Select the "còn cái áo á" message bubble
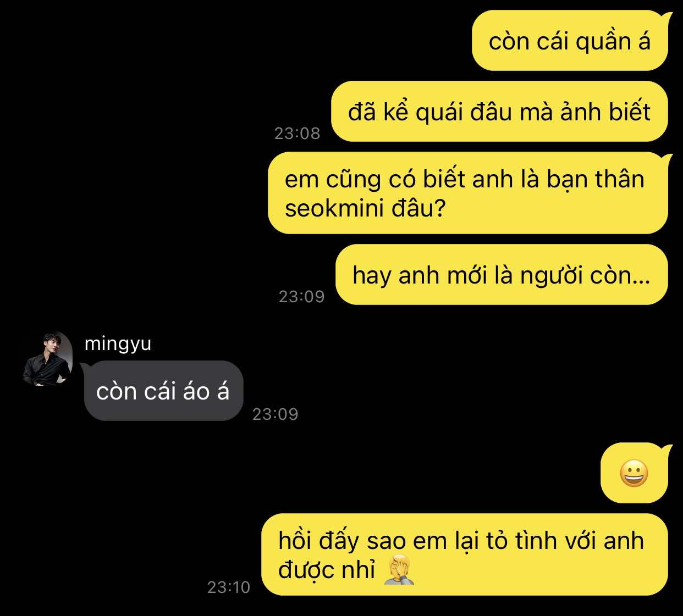Viewport: 683px width, 616px height. 163,391
